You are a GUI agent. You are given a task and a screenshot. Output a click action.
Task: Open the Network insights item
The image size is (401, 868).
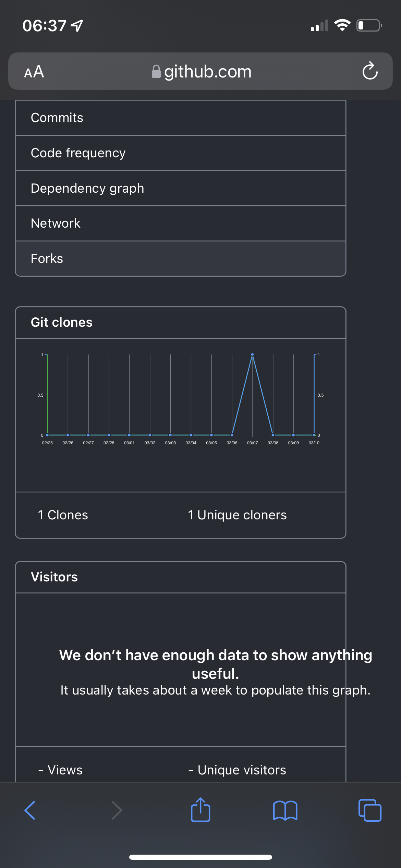pos(181,224)
